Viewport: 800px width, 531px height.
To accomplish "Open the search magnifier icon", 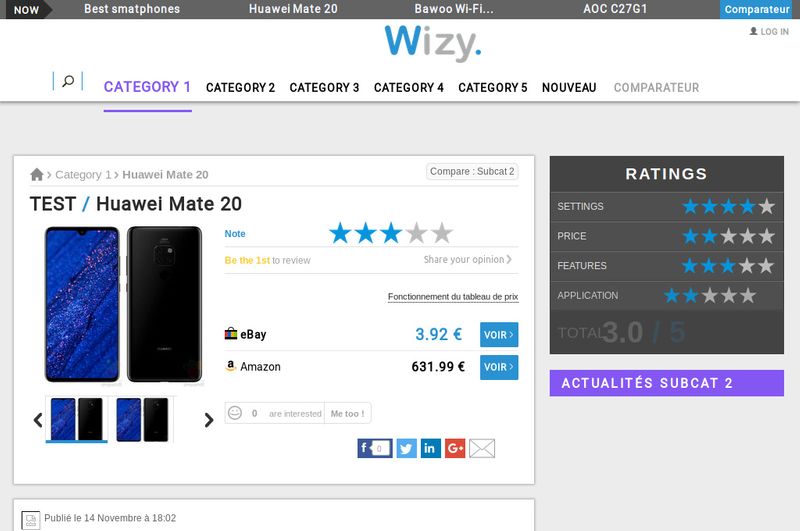I will pyautogui.click(x=68, y=81).
